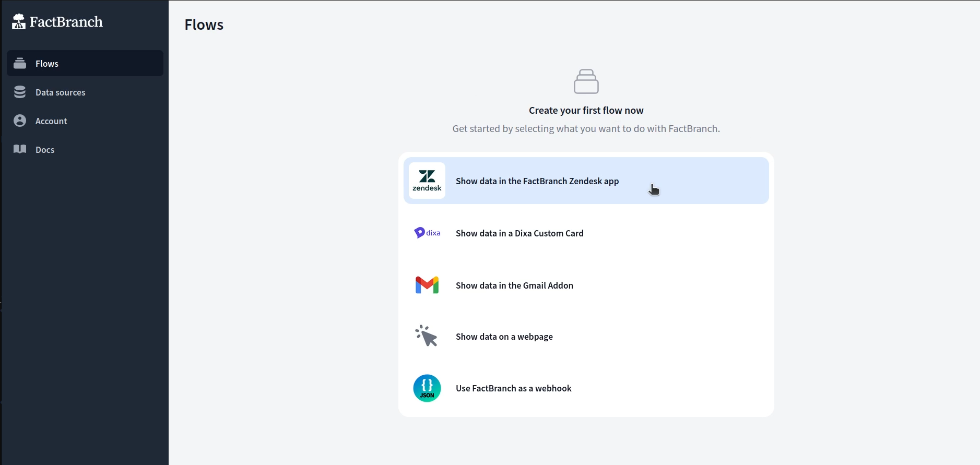Select Show data in the FactBranch Zendesk app

pos(586,181)
